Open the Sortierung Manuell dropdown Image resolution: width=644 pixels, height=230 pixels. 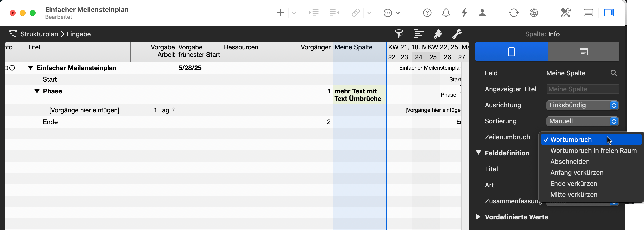[x=582, y=121]
